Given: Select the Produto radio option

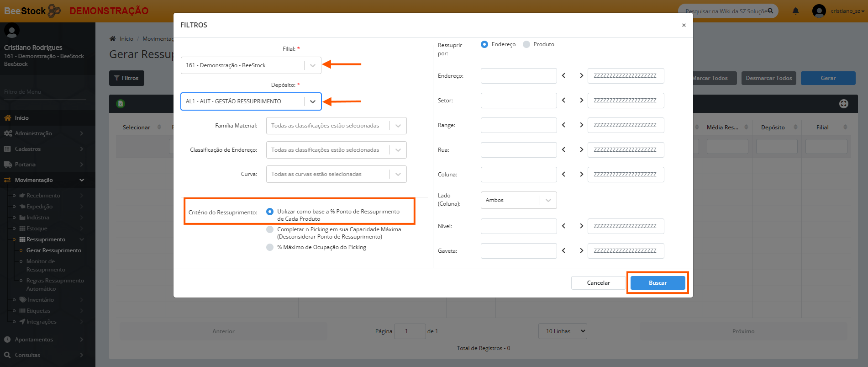Looking at the screenshot, I should [526, 44].
